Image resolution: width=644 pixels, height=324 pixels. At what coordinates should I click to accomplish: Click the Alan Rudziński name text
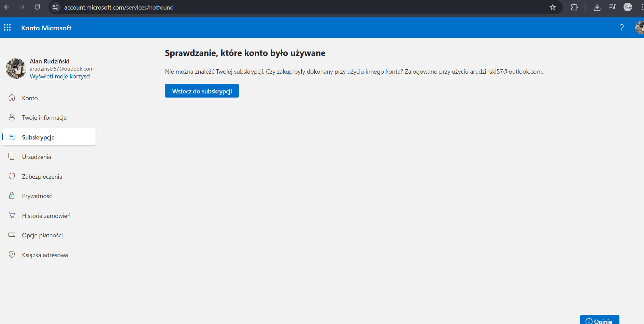tap(49, 61)
